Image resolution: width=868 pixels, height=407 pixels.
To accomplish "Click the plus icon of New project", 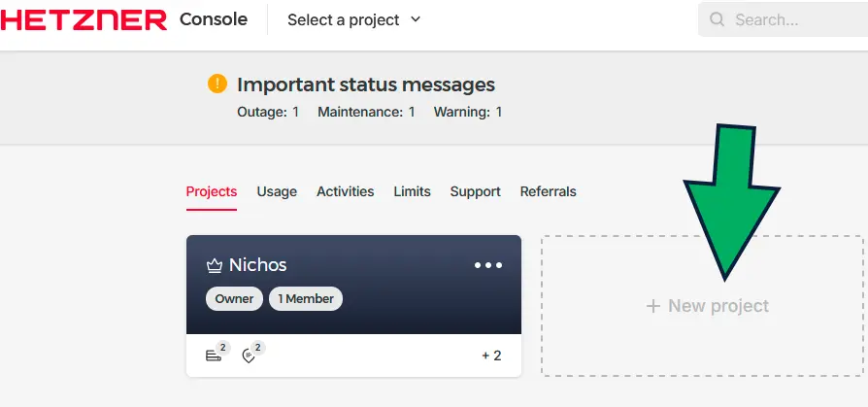I will click(x=653, y=306).
